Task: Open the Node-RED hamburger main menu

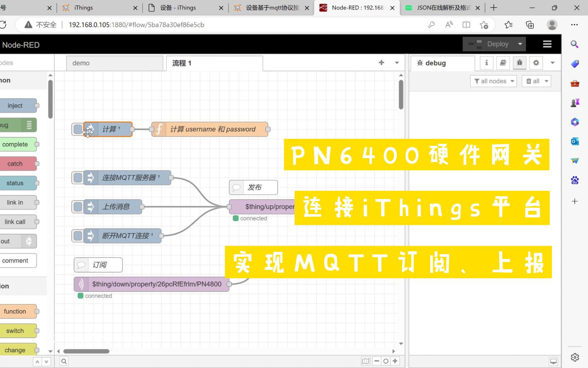Action: 547,44
